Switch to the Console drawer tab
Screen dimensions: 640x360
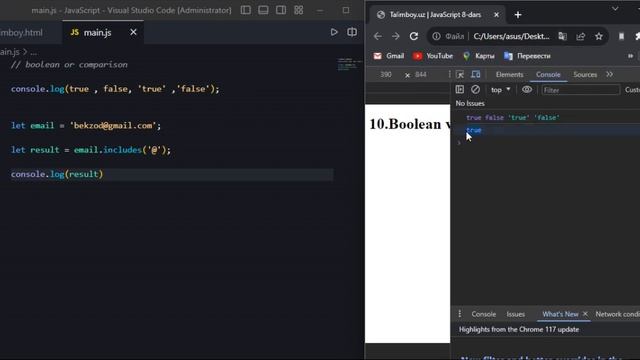(484, 314)
